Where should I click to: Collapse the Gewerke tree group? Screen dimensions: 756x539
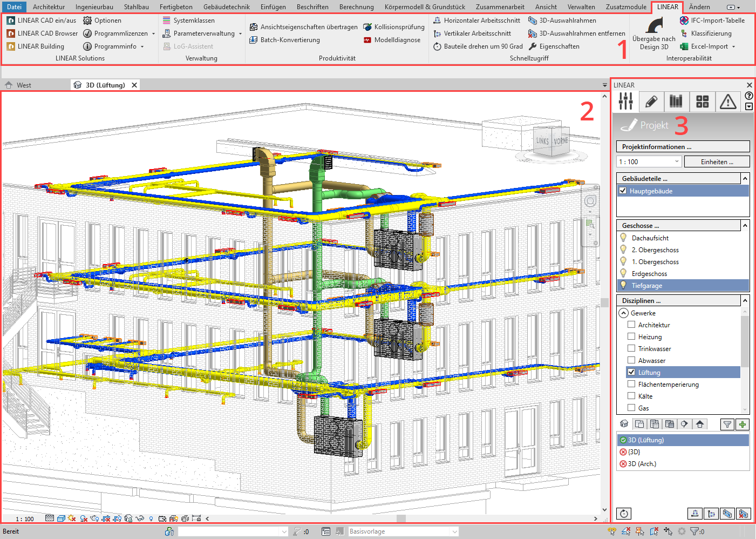624,313
